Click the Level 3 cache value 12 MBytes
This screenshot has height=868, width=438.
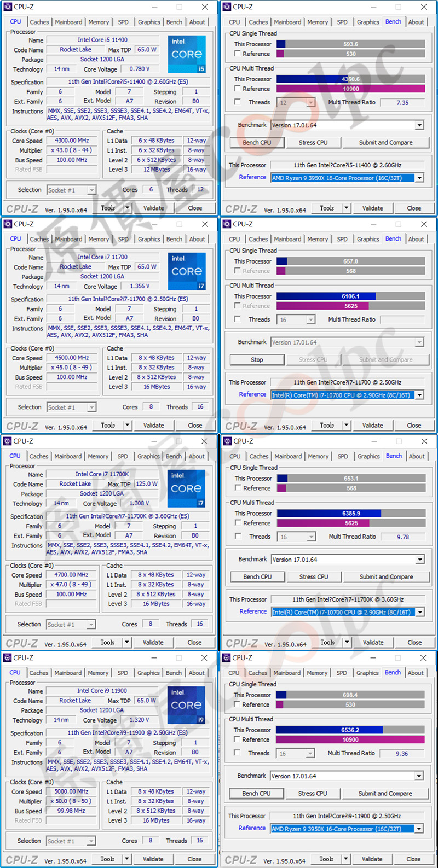[157, 170]
